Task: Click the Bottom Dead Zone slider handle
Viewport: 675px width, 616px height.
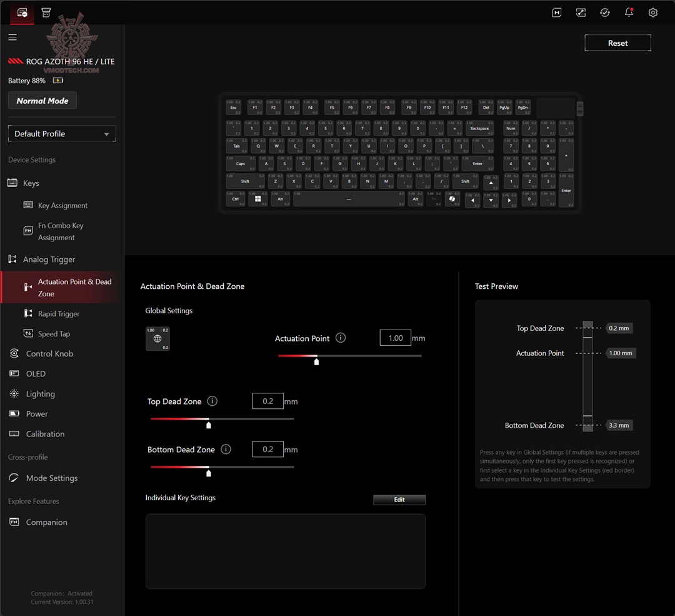Action: tap(209, 473)
